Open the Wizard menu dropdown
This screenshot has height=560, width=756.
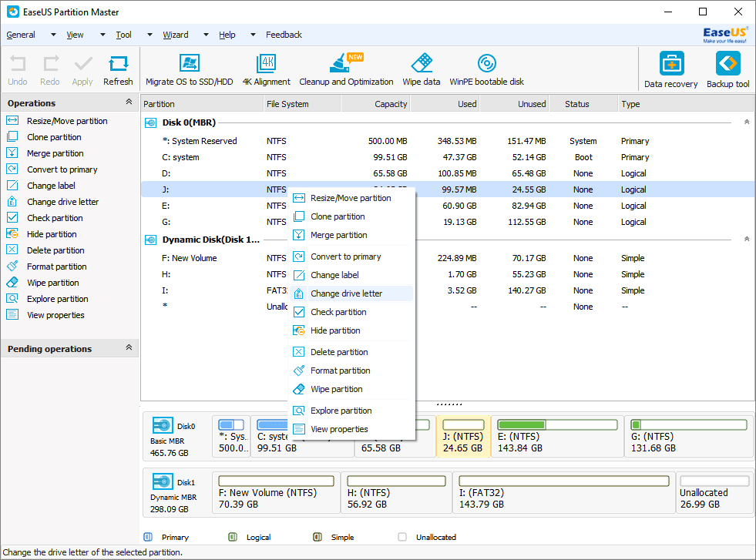pyautogui.click(x=207, y=35)
